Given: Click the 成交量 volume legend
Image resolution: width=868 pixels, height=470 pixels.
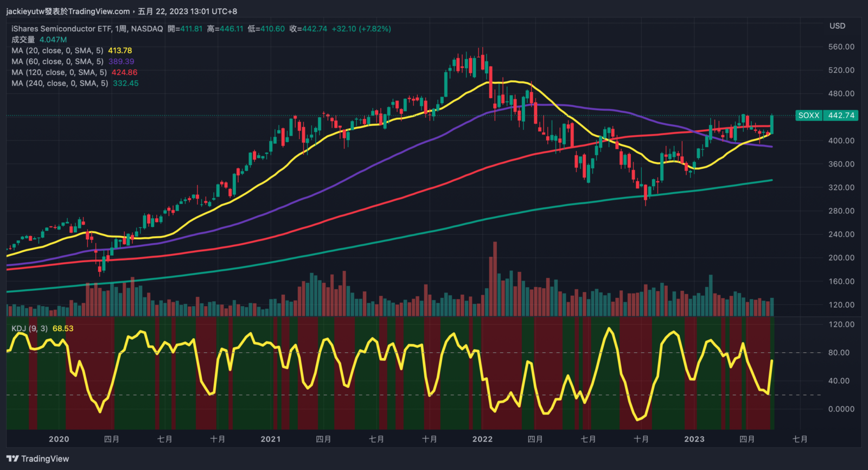Looking at the screenshot, I should (x=23, y=40).
